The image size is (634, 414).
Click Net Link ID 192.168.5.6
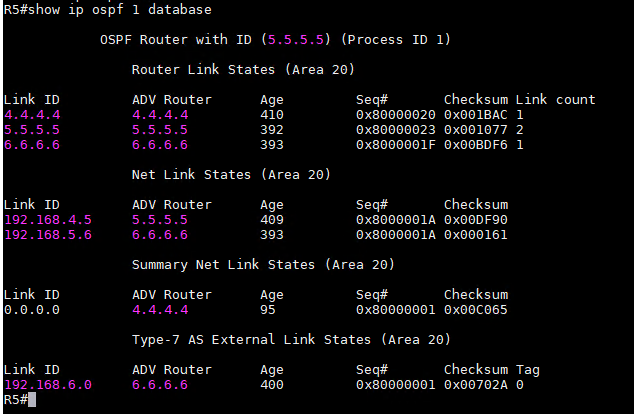[x=48, y=235]
